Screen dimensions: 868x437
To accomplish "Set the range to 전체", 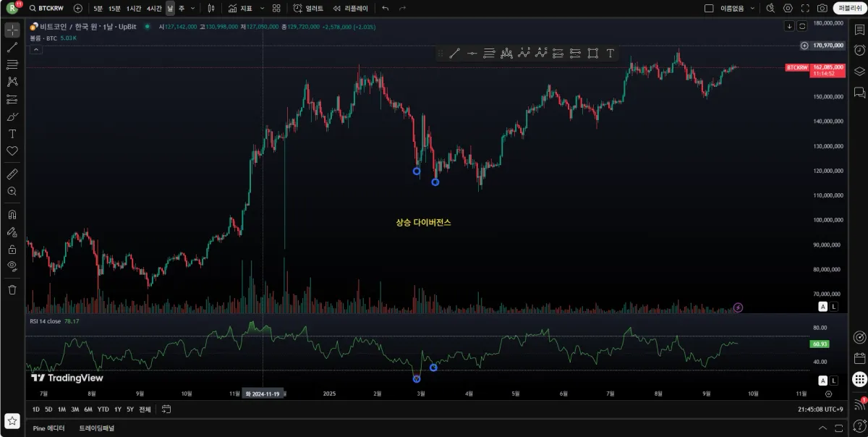I will 145,410.
